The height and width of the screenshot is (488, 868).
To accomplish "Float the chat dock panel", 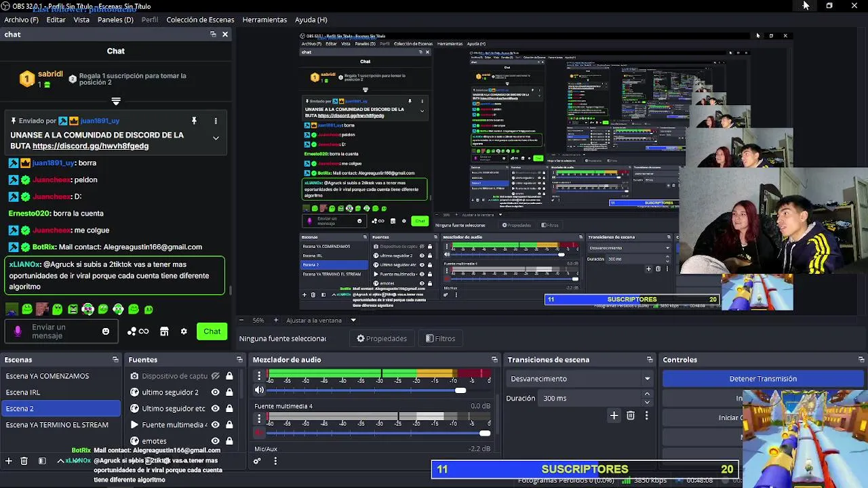I will point(213,35).
